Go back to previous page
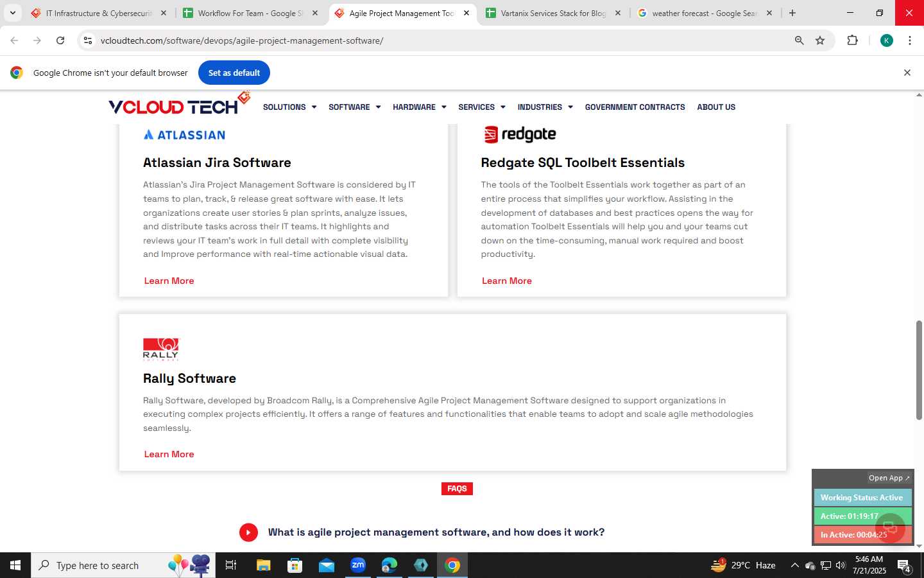This screenshot has width=924, height=578. (x=14, y=40)
